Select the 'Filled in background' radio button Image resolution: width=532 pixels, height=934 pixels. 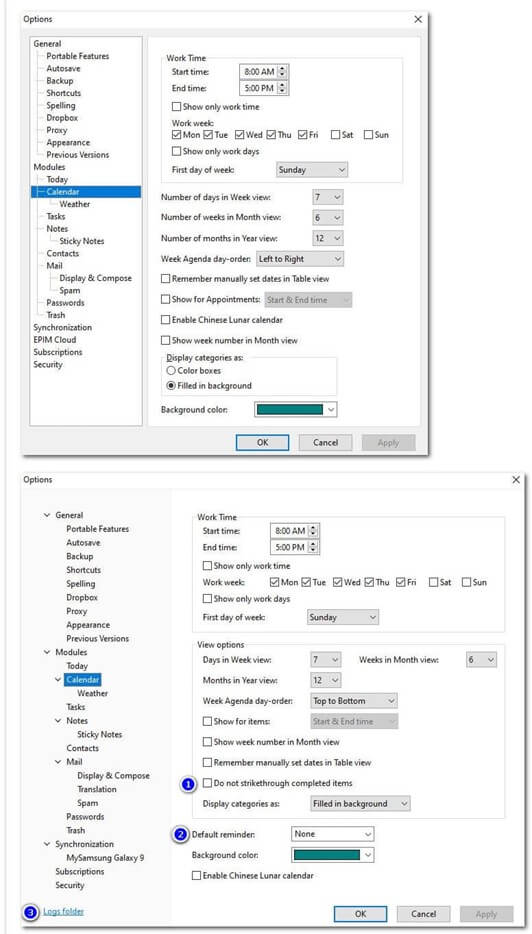point(171,385)
